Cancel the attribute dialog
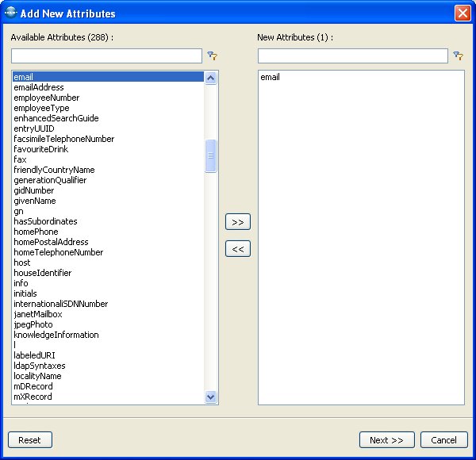The image size is (476, 460). coord(443,440)
